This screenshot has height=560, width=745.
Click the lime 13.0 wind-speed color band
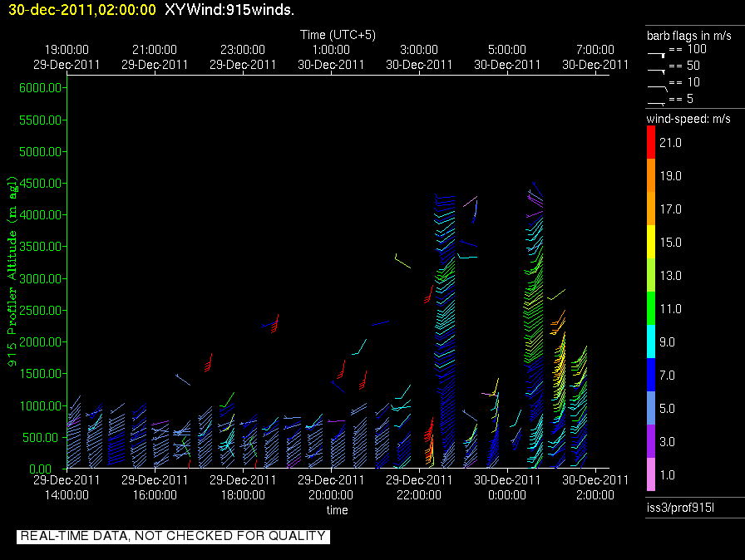[651, 275]
